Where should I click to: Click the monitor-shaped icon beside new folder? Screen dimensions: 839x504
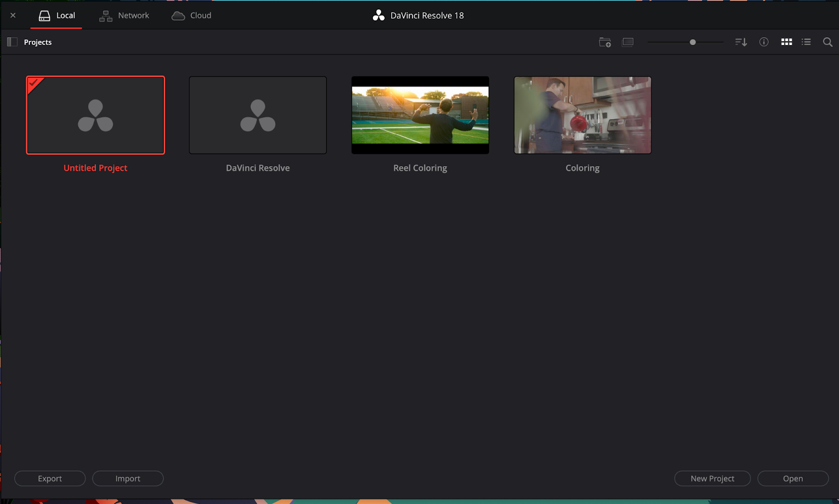click(x=628, y=42)
